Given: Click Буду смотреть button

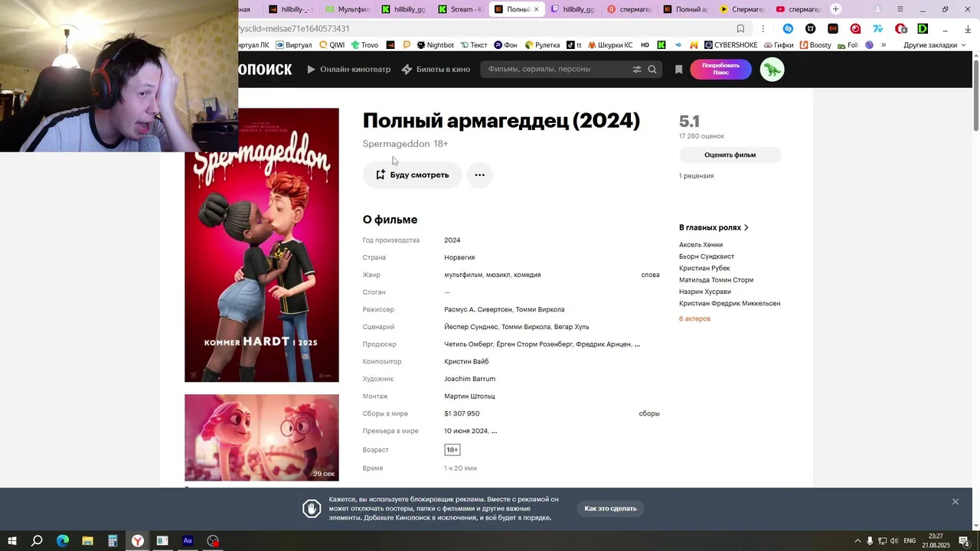Looking at the screenshot, I should 412,175.
